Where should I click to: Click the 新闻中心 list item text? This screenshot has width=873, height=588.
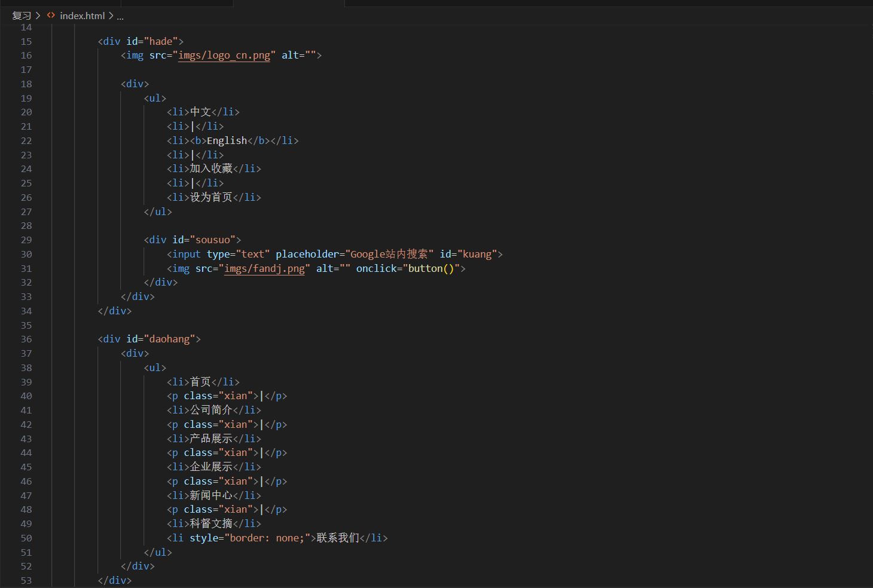tap(211, 496)
